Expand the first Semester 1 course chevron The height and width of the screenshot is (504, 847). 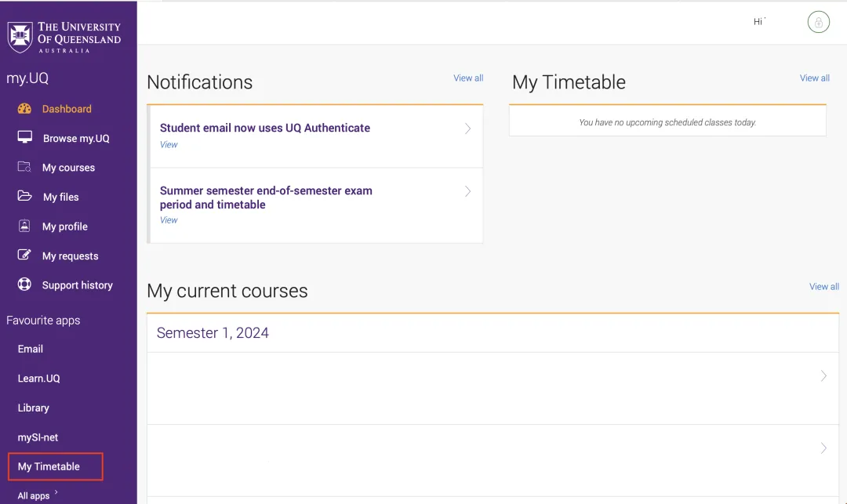pos(823,375)
